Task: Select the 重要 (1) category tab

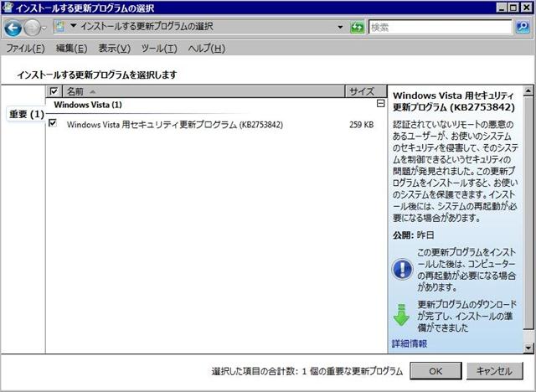Action: pos(27,114)
